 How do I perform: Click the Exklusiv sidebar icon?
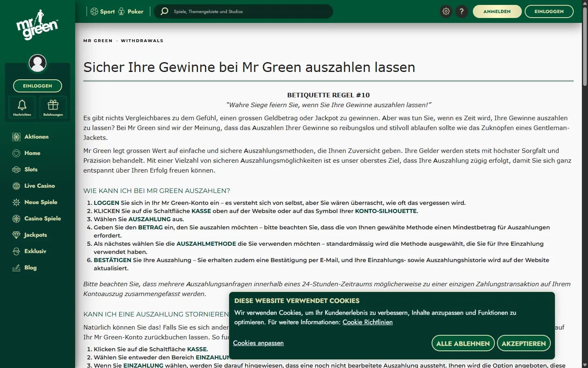(x=16, y=251)
